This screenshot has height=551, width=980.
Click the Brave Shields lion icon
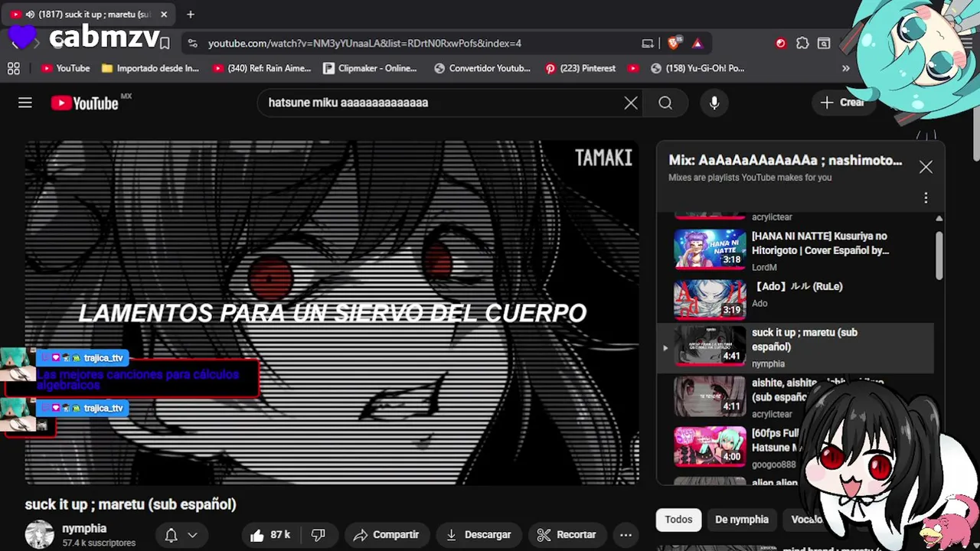[675, 44]
